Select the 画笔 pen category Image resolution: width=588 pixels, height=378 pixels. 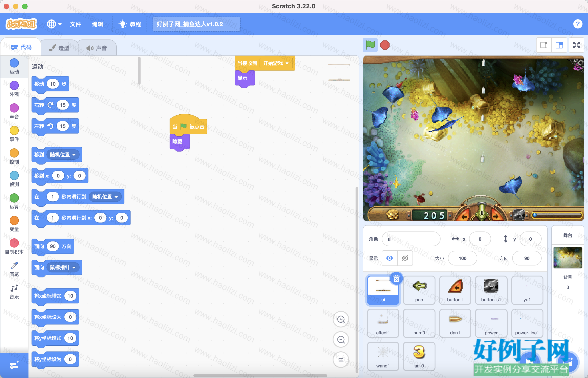[x=14, y=269]
